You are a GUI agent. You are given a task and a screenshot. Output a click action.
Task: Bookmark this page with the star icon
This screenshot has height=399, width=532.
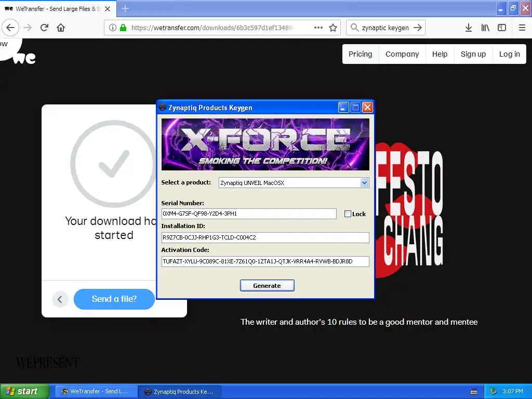tap(333, 28)
